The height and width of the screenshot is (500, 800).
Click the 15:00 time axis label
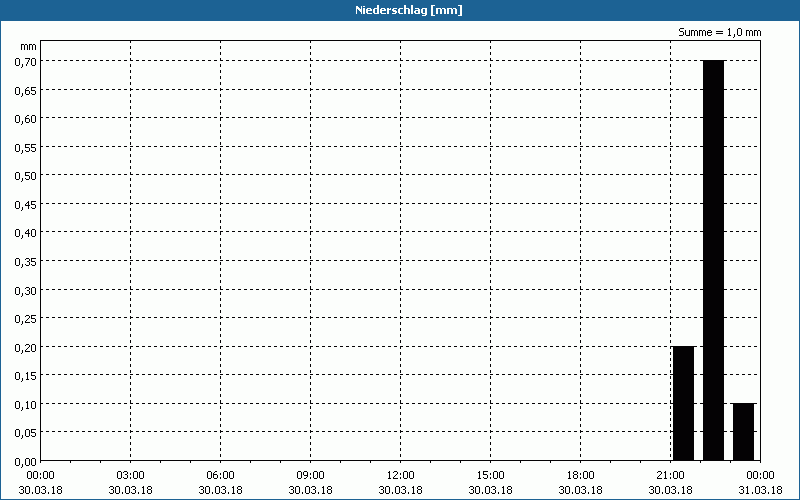pos(490,476)
